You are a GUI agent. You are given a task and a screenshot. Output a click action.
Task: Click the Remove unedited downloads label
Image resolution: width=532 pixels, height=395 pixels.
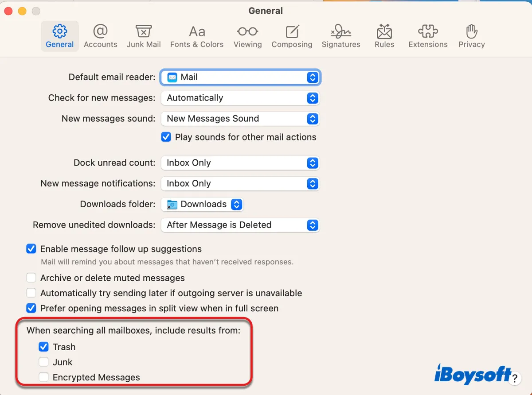pos(94,225)
